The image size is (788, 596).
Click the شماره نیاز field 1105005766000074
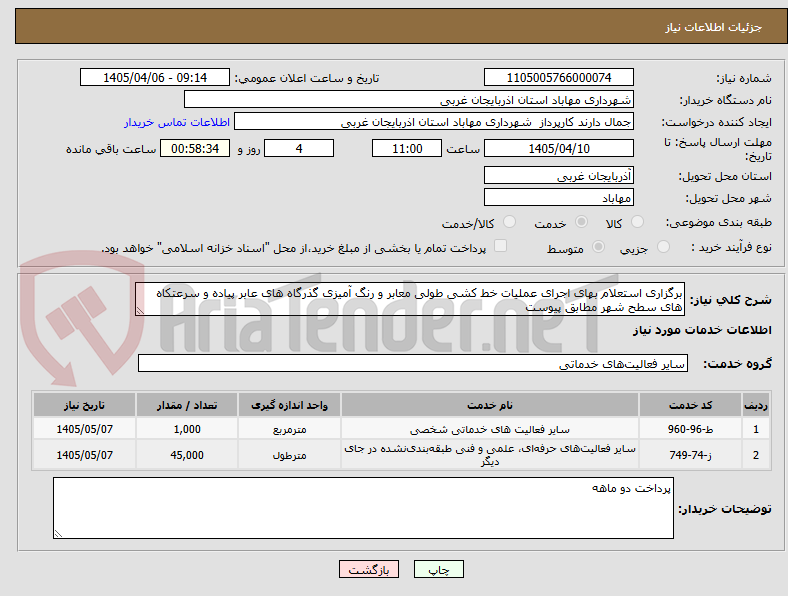tap(558, 77)
